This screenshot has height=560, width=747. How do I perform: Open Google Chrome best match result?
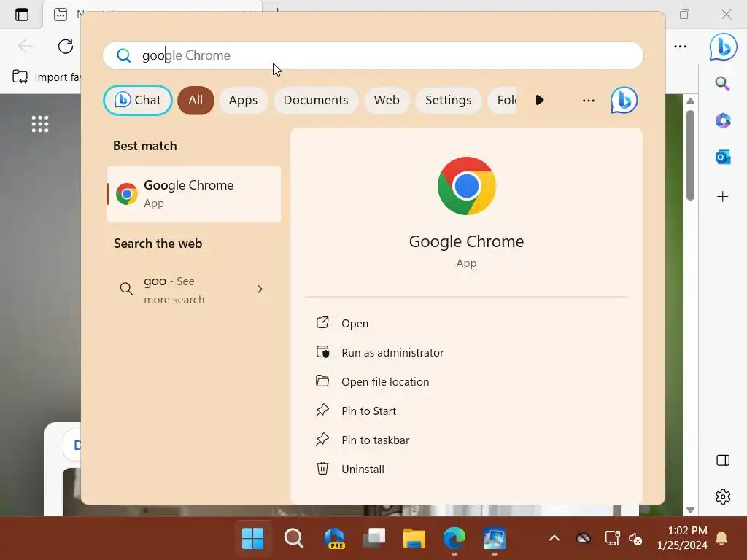tap(193, 194)
